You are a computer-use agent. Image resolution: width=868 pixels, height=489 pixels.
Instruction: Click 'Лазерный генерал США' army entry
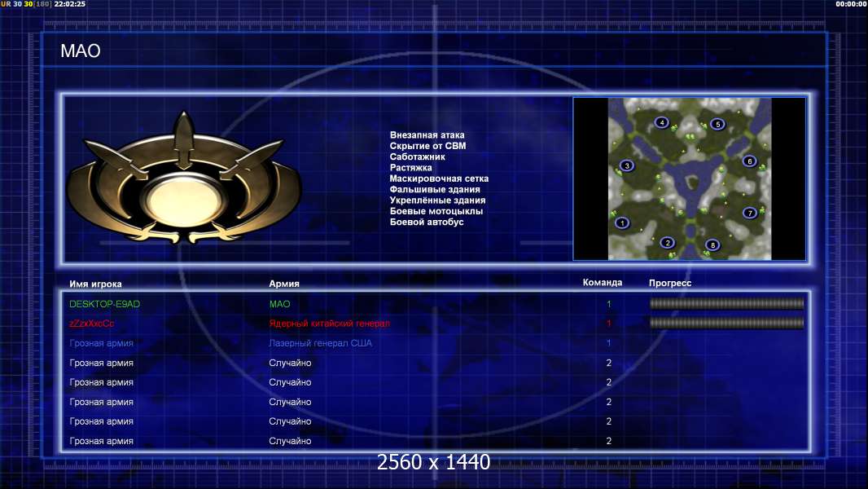(x=321, y=343)
